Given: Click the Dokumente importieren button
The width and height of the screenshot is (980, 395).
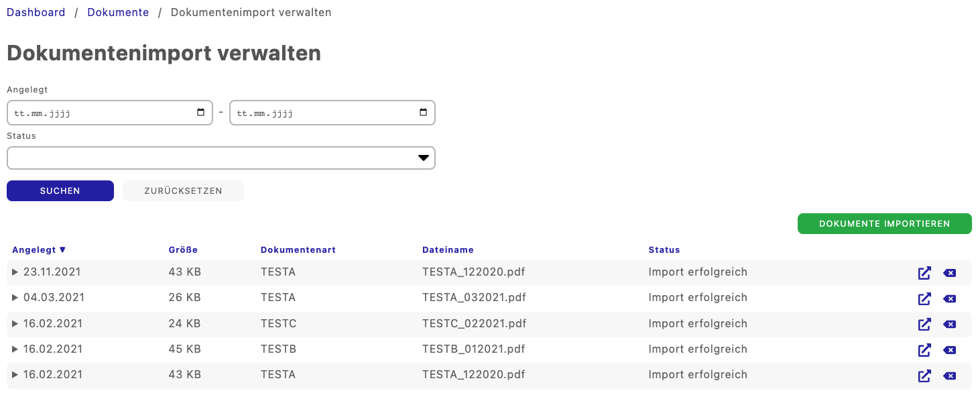Looking at the screenshot, I should point(884,224).
